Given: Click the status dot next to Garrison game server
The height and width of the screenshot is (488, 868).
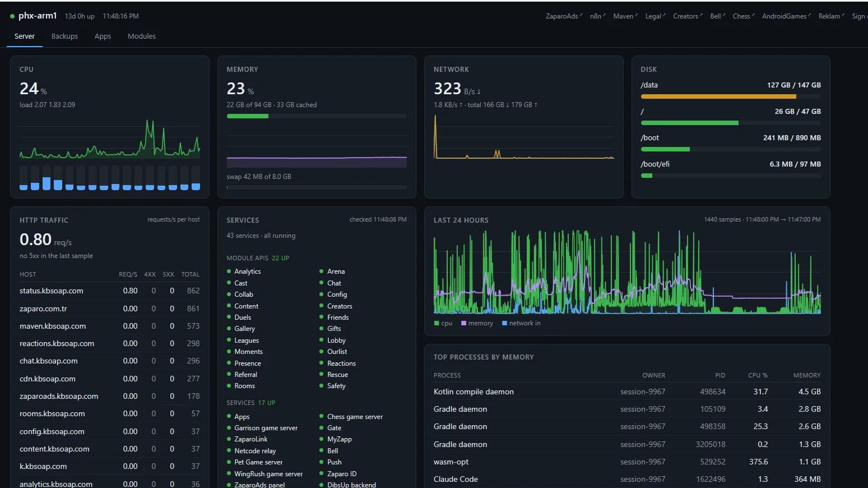Looking at the screenshot, I should (x=229, y=428).
